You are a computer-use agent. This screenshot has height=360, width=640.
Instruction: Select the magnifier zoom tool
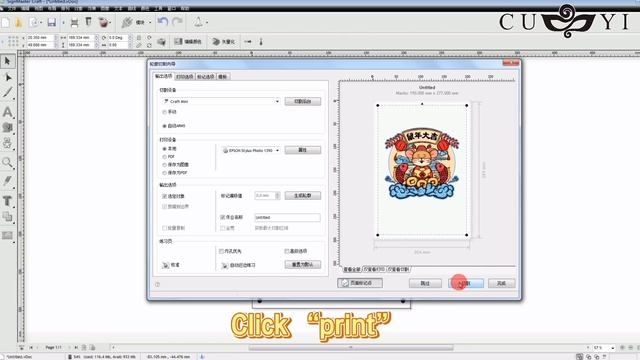click(7, 162)
